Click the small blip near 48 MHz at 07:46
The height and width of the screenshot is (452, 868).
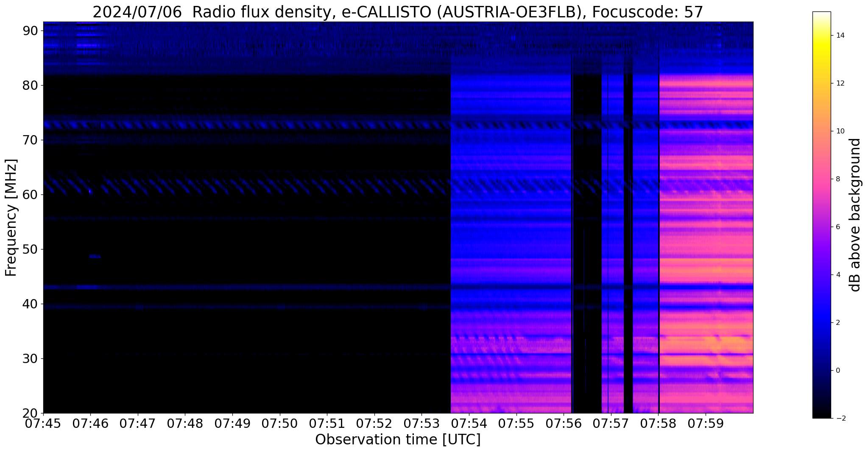[95, 256]
